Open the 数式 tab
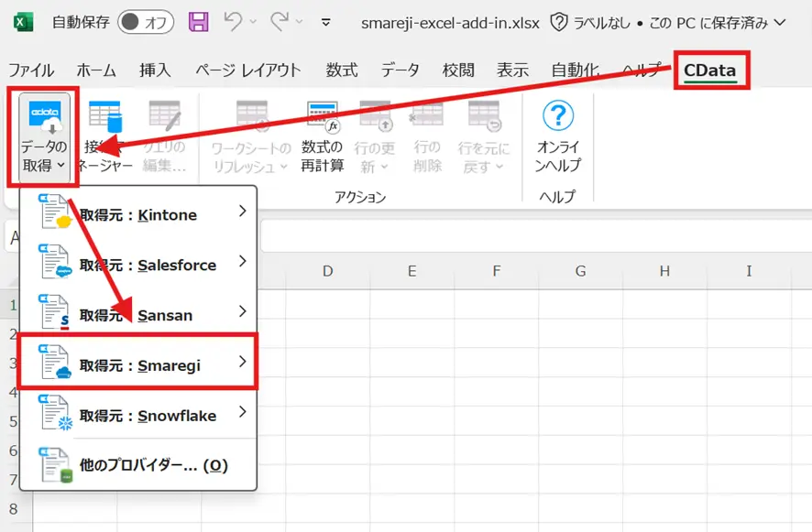Screen dimensions: 812x532 pyautogui.click(x=342, y=70)
